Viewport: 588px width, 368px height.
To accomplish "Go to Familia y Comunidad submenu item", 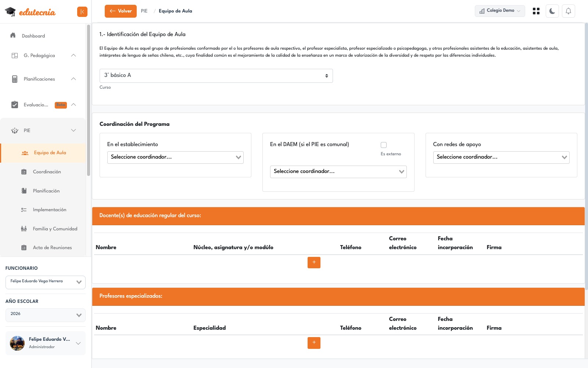I will (x=43, y=229).
